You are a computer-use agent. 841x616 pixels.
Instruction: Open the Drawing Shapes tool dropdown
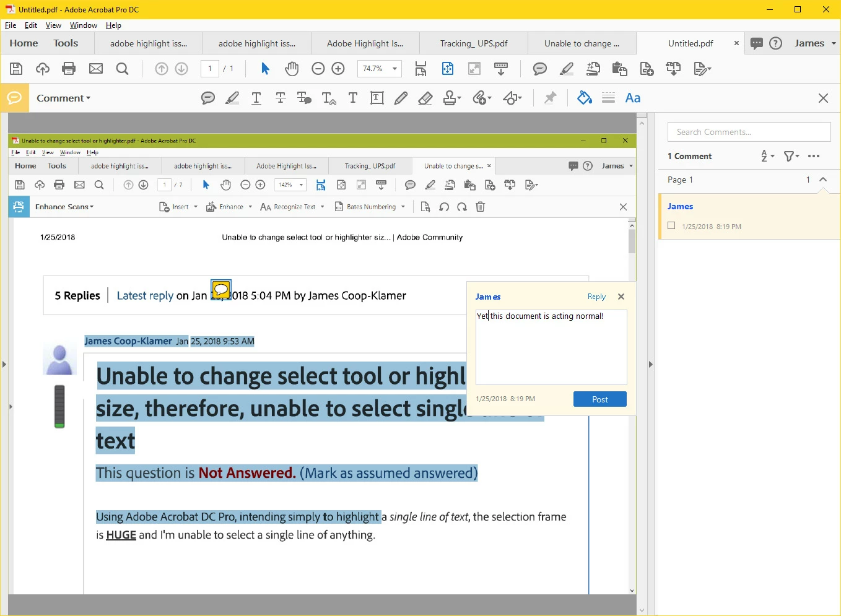coord(512,98)
